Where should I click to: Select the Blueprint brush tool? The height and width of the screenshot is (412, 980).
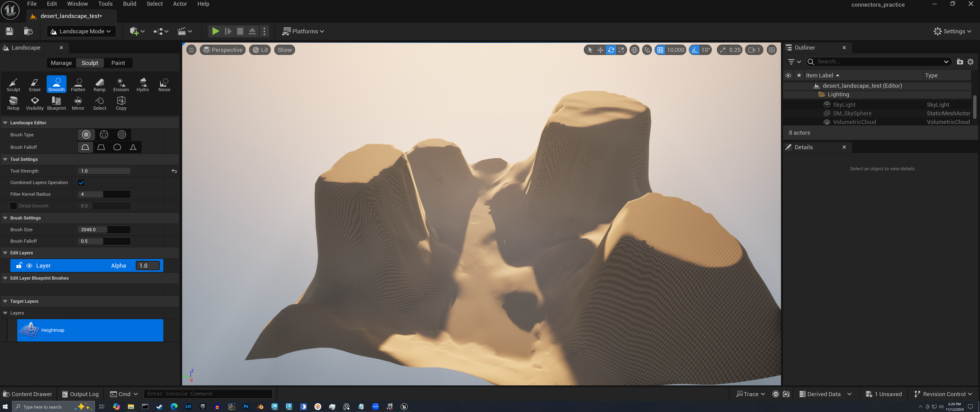coord(56,103)
